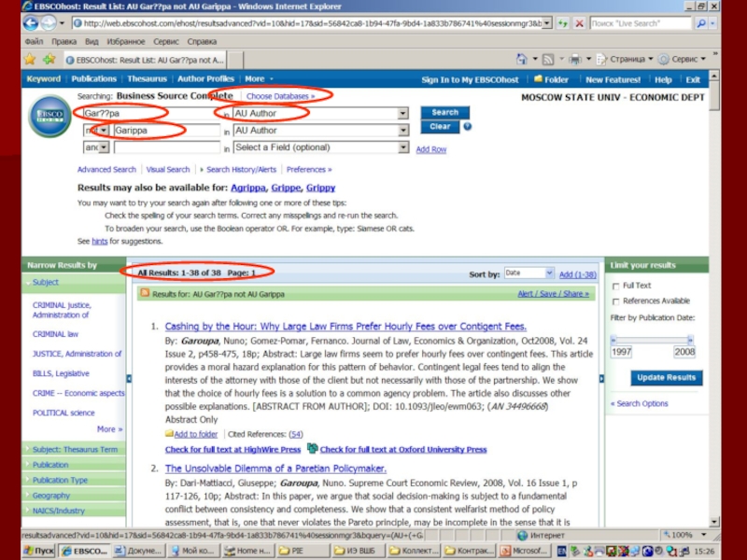Image resolution: width=747 pixels, height=560 pixels.
Task: Check the References Available checkbox
Action: [x=615, y=301]
